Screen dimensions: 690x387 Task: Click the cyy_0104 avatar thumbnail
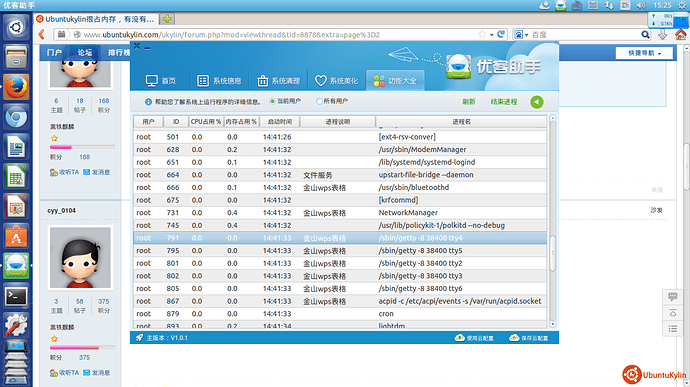click(x=80, y=258)
